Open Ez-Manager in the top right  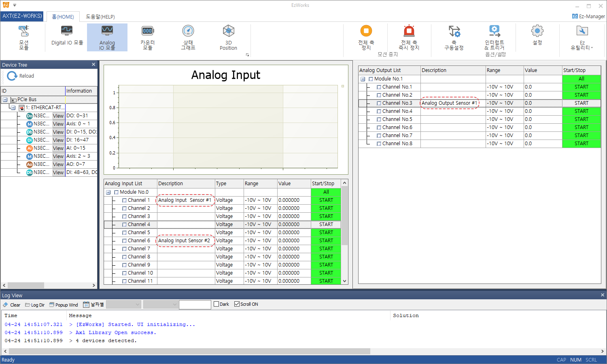[588, 16]
